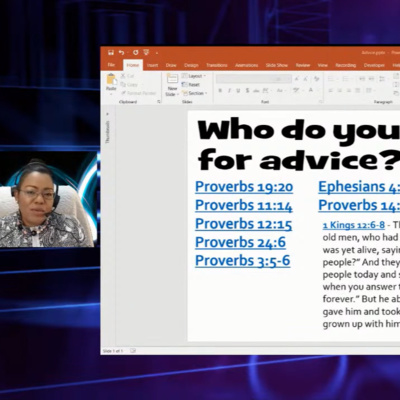Open the Customize Quick Access Toolbar dropdown

(x=157, y=53)
